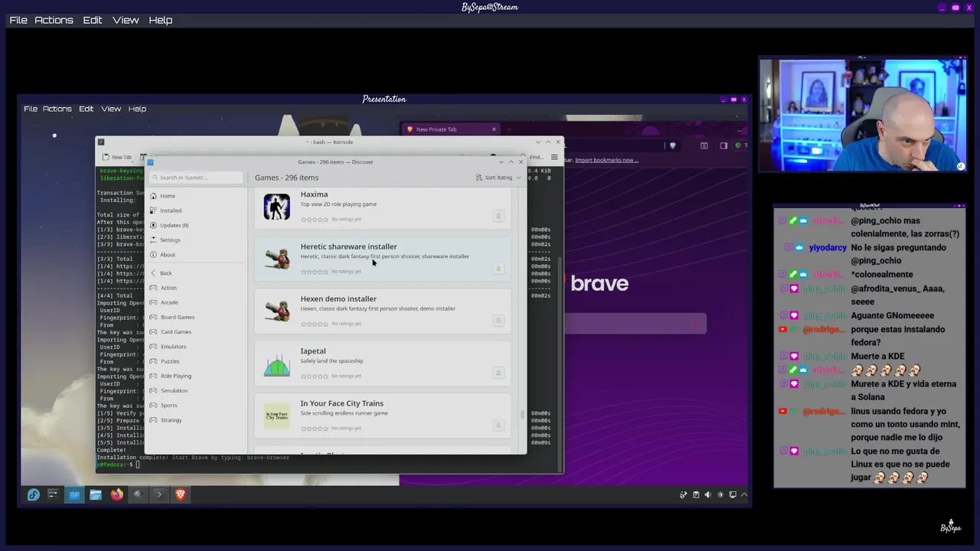The image size is (980, 551).
Task: Open the top-level View menu
Action: click(126, 20)
